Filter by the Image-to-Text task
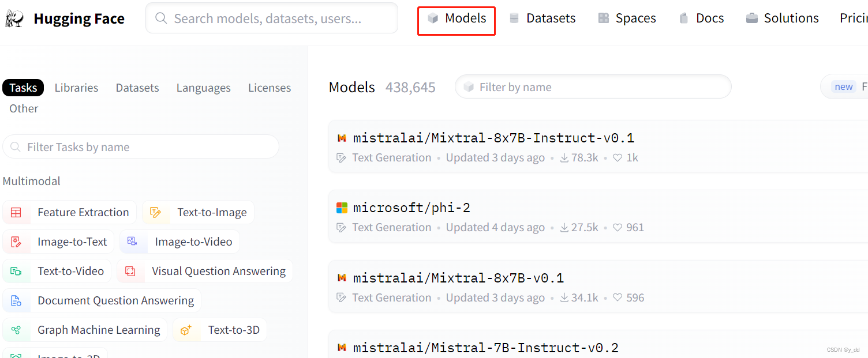 click(58, 242)
